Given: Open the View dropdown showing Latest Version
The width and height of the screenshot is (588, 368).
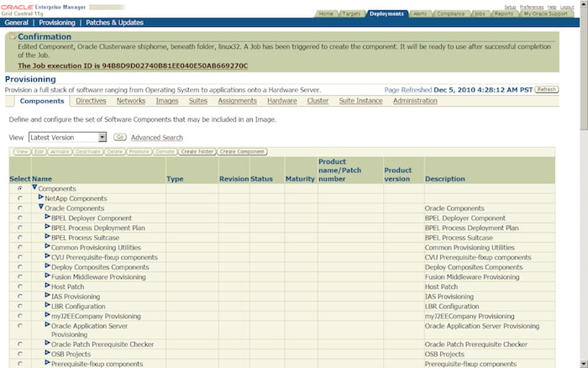Looking at the screenshot, I should (x=67, y=137).
